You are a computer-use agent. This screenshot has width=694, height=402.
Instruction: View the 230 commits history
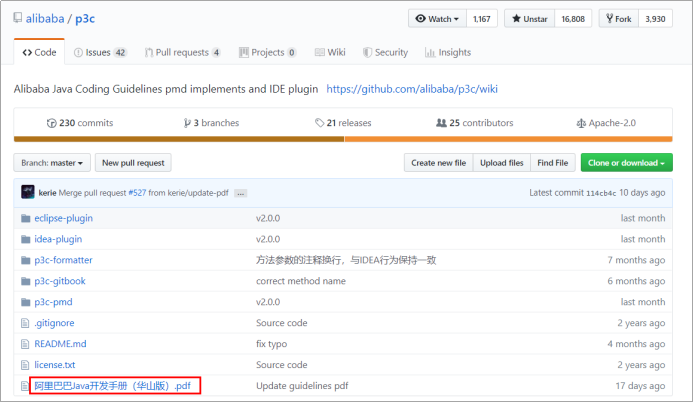(80, 123)
